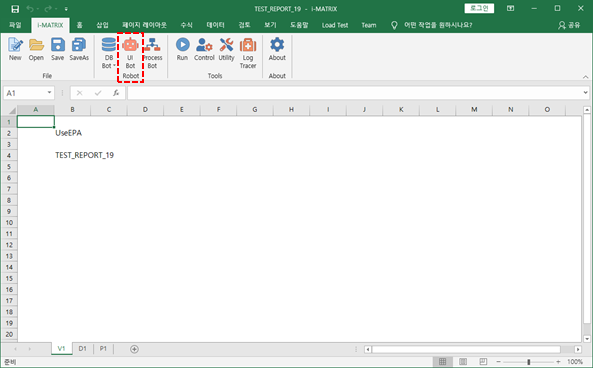The width and height of the screenshot is (593, 368).
Task: Click the About gear icon
Action: [x=277, y=49]
